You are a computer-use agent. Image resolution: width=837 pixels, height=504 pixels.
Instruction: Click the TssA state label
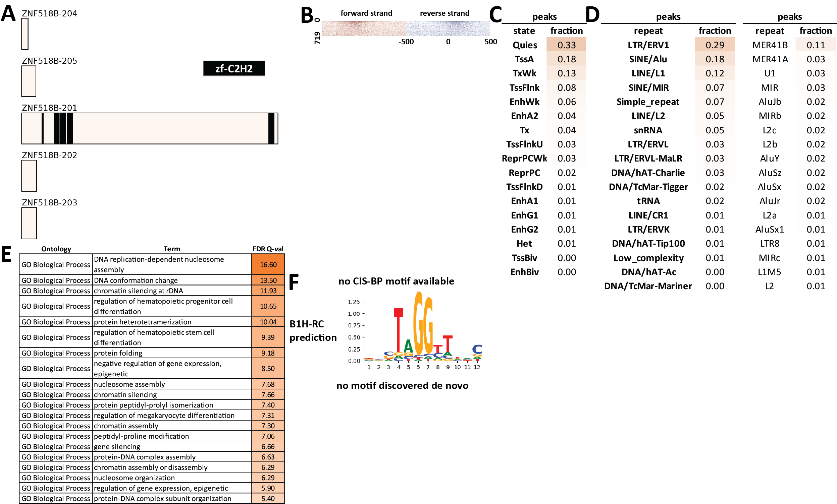point(524,59)
